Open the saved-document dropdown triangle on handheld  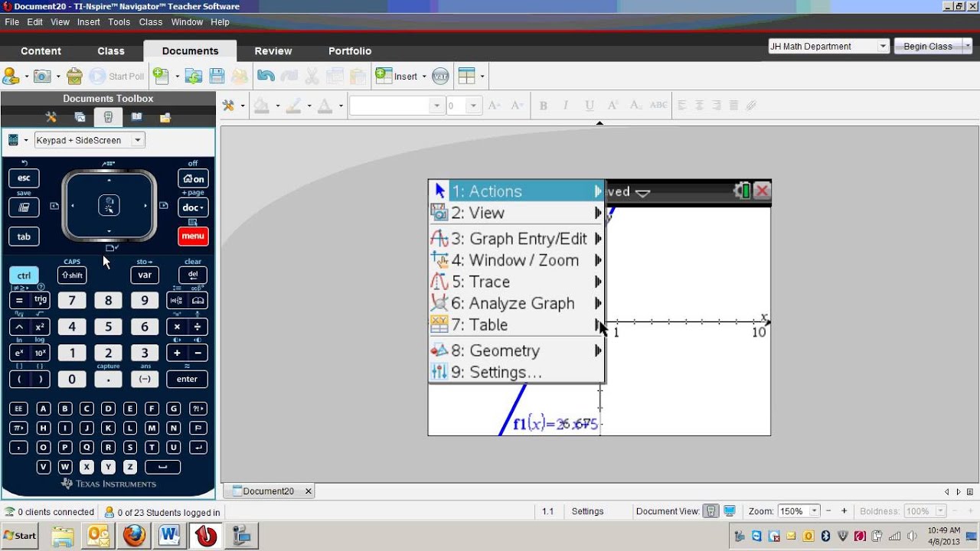pos(642,193)
